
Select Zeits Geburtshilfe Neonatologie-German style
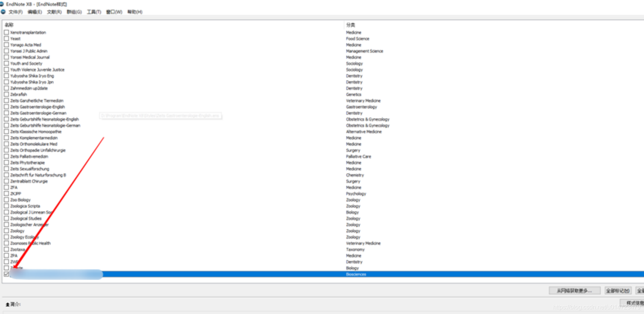coord(45,125)
